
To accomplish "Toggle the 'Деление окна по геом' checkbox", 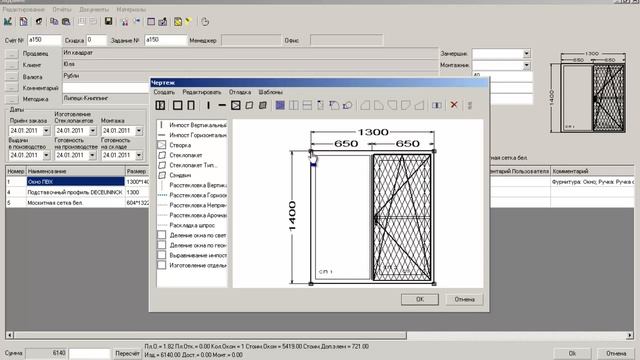I will (x=162, y=245).
